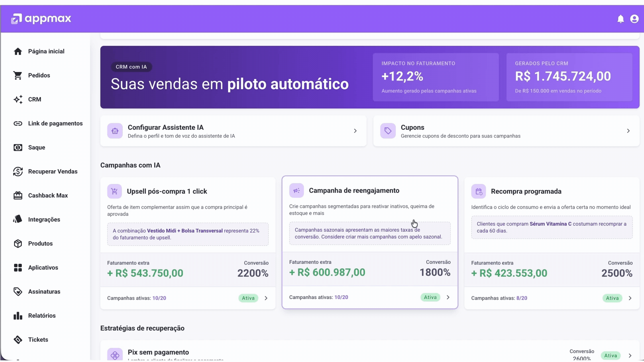This screenshot has width=644, height=362.
Task: Click the Saque money icon
Action: tap(18, 147)
